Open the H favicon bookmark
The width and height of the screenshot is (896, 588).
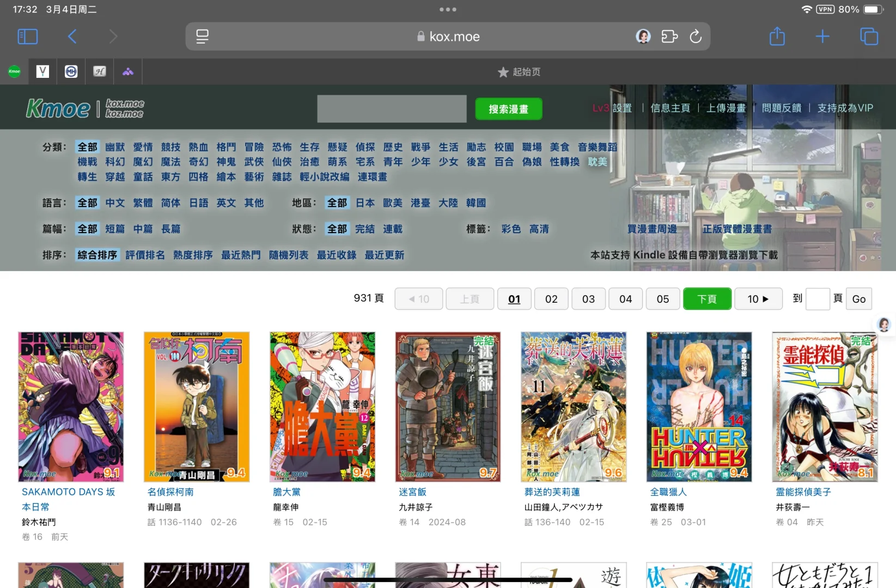pos(99,71)
